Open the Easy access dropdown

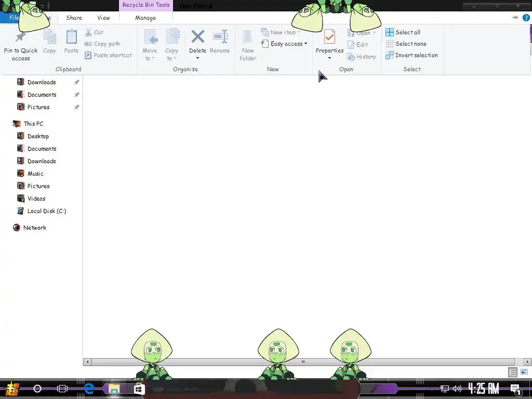284,44
